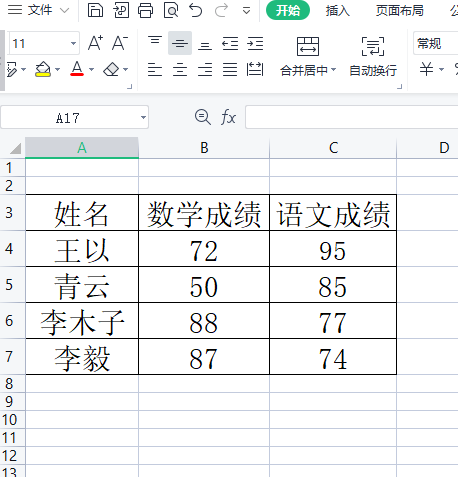
Task: Click the Select All corner triangle
Action: (x=15, y=149)
